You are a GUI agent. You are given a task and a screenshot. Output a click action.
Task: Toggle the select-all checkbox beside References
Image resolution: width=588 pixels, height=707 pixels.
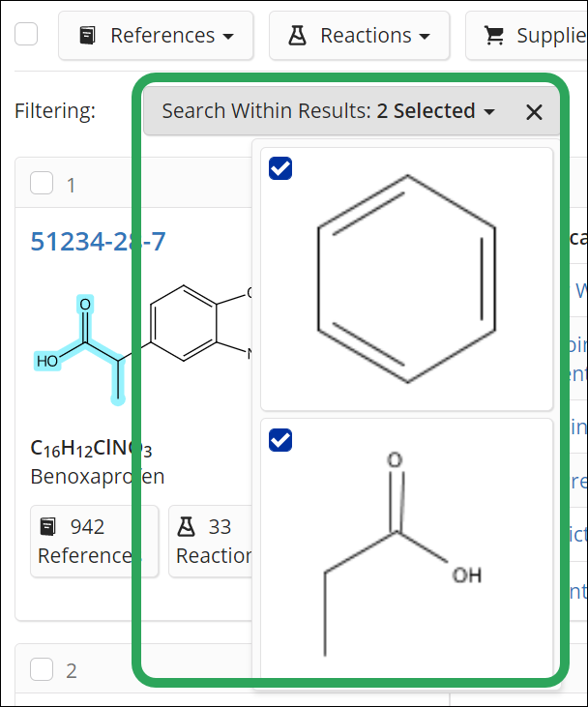26,35
